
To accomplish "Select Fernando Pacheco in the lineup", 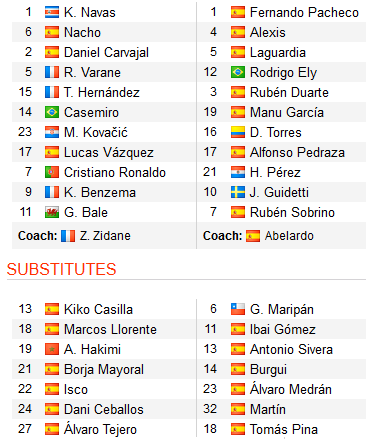I will 304,12.
